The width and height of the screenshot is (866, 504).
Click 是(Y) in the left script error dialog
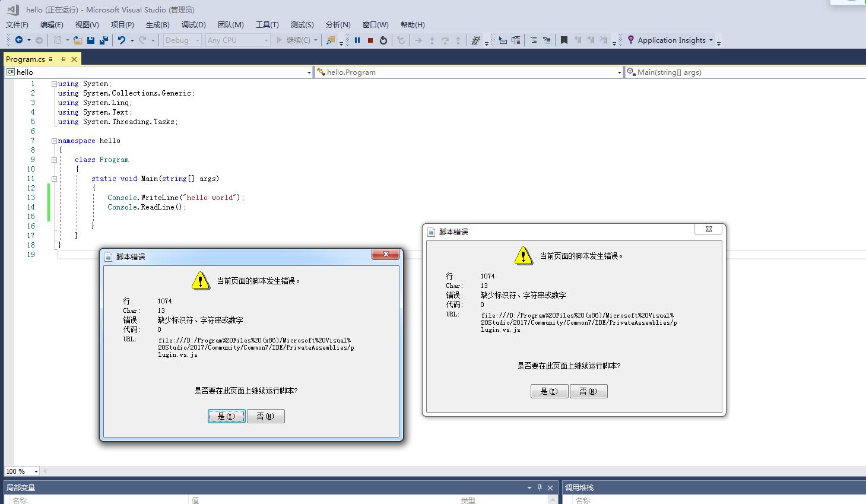227,416
